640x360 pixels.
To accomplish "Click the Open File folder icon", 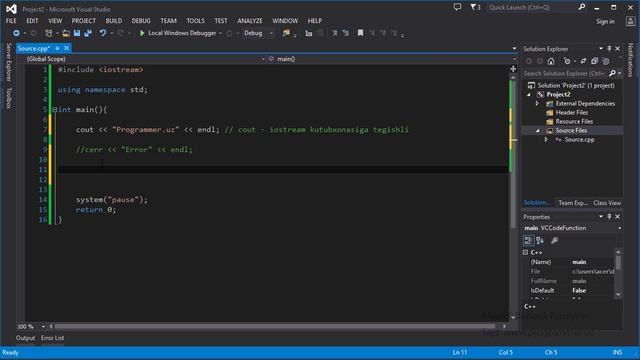I will 66,33.
